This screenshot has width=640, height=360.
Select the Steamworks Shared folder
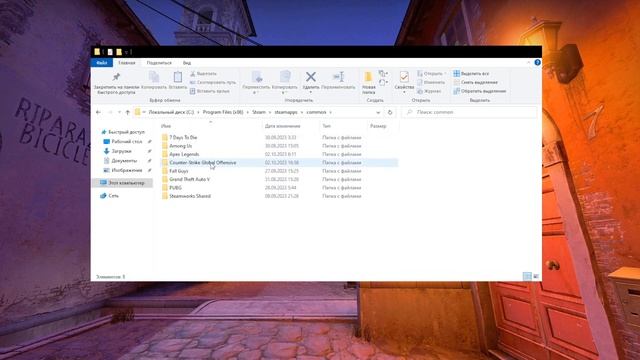click(x=190, y=196)
